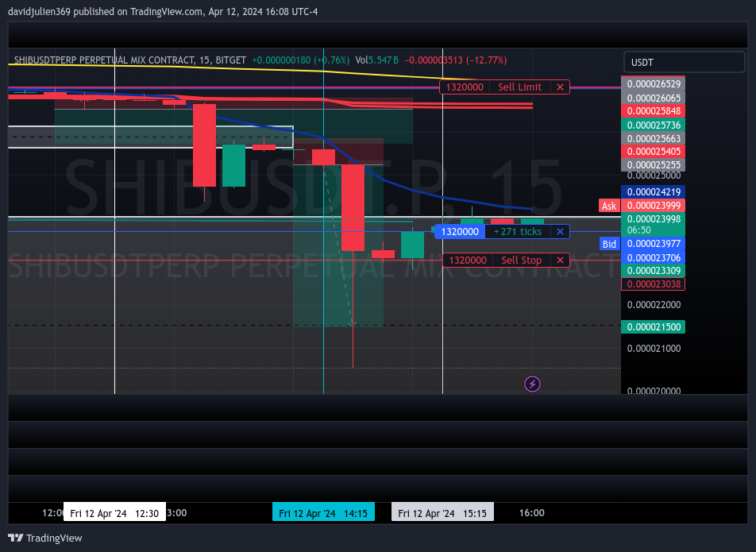
Task: Select the 1320000 quantity on Sell Limit order
Action: (x=465, y=87)
